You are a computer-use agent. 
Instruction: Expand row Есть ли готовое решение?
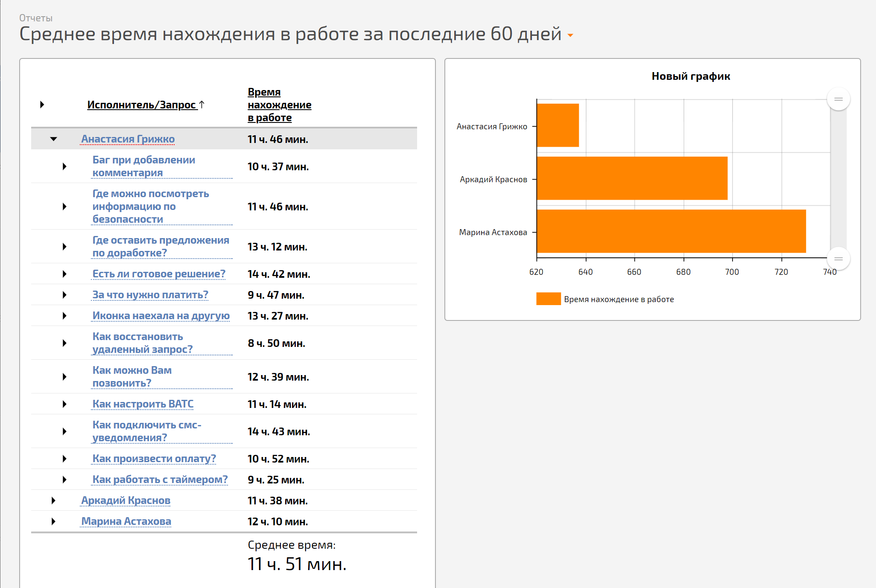[64, 274]
